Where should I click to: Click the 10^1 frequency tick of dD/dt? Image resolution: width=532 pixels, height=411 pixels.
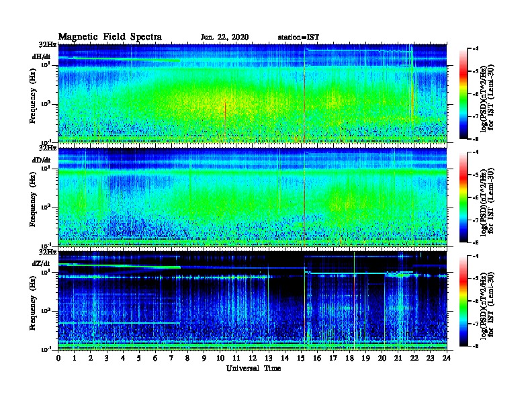[x=45, y=168]
